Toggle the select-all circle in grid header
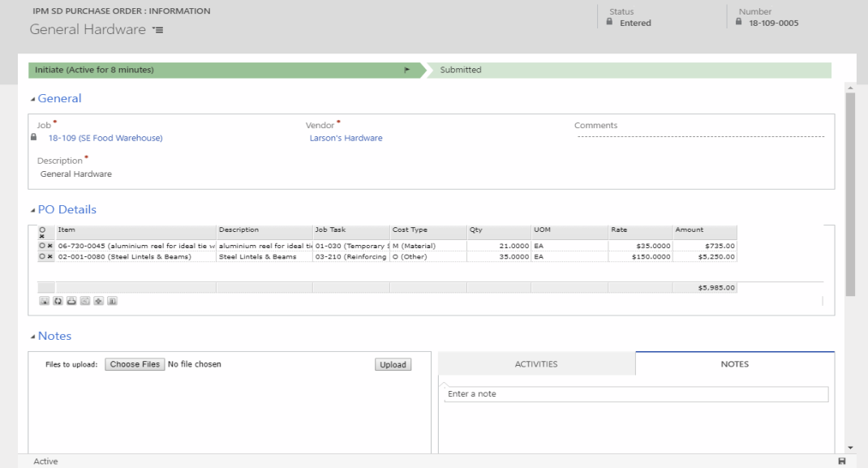 pos(42,230)
